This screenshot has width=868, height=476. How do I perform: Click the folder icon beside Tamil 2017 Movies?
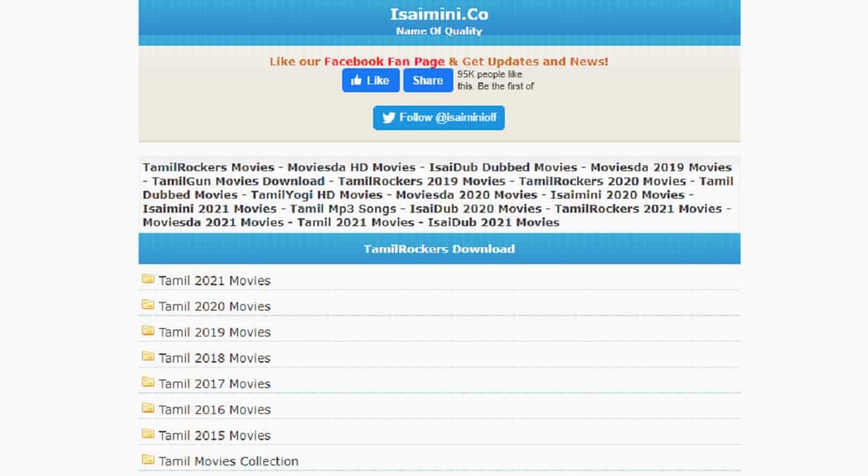click(x=148, y=382)
